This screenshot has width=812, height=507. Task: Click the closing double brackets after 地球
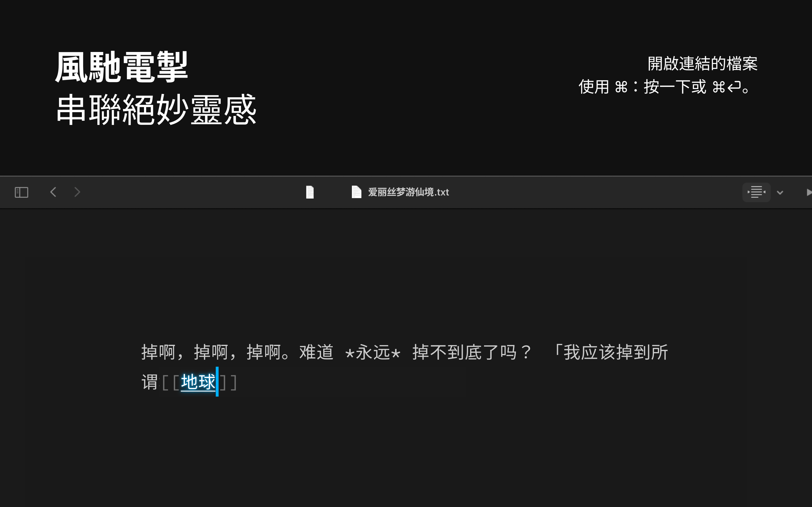point(228,382)
